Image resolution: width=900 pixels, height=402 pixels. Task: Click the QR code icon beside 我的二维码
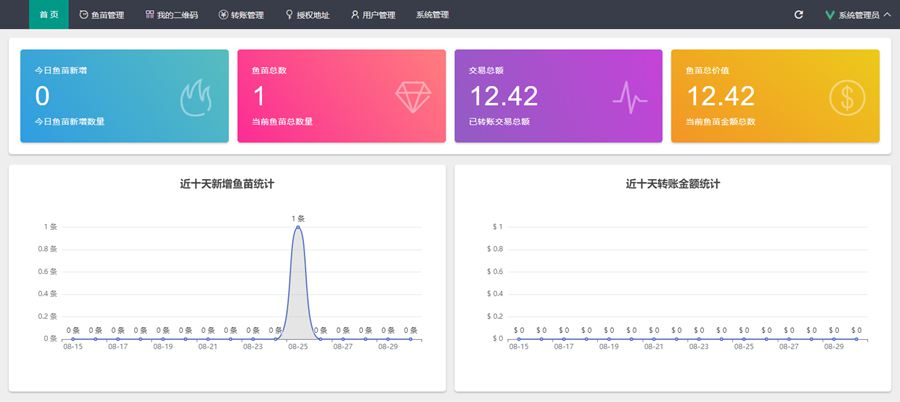150,15
